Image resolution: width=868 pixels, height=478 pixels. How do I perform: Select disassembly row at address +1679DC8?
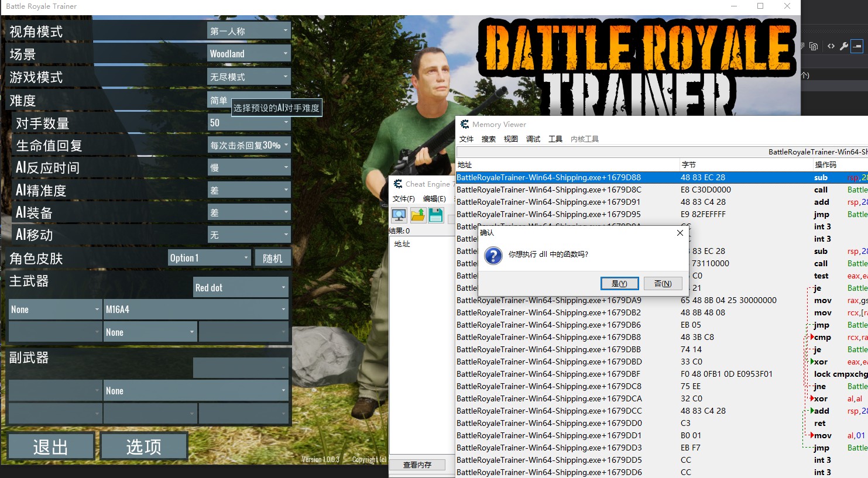[x=662, y=386]
